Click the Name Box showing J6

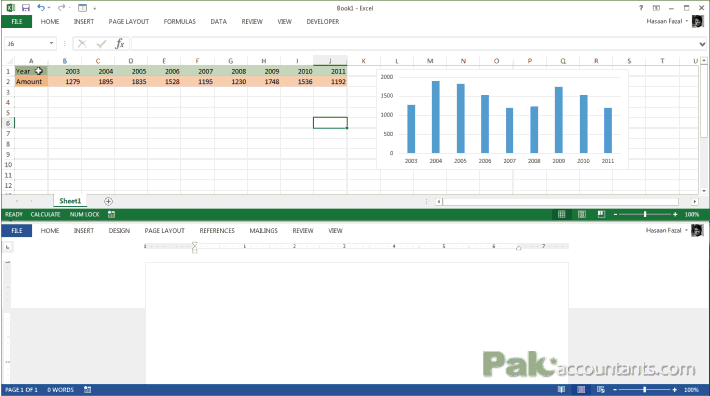pyautogui.click(x=26, y=44)
